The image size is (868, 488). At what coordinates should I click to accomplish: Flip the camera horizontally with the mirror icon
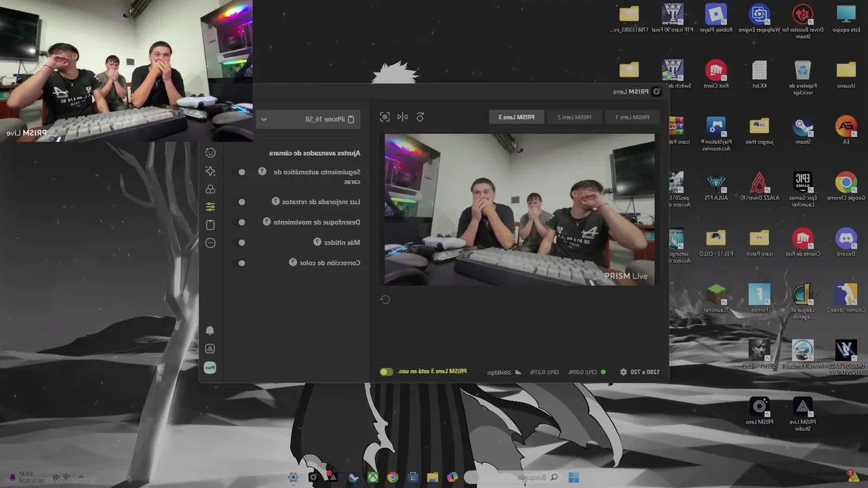(x=402, y=117)
